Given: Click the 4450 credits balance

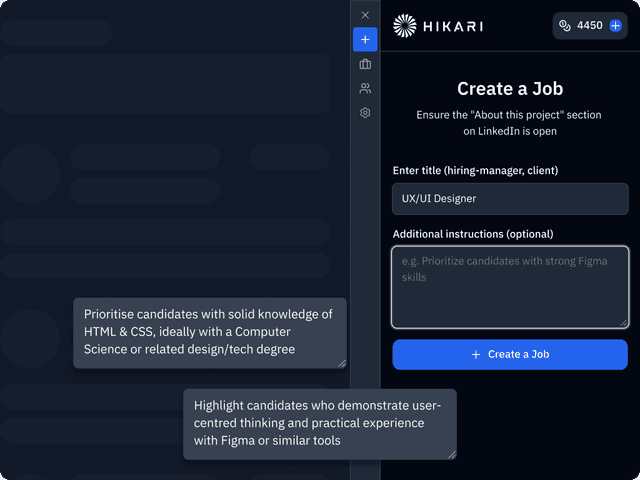Looking at the screenshot, I should pyautogui.click(x=589, y=25).
